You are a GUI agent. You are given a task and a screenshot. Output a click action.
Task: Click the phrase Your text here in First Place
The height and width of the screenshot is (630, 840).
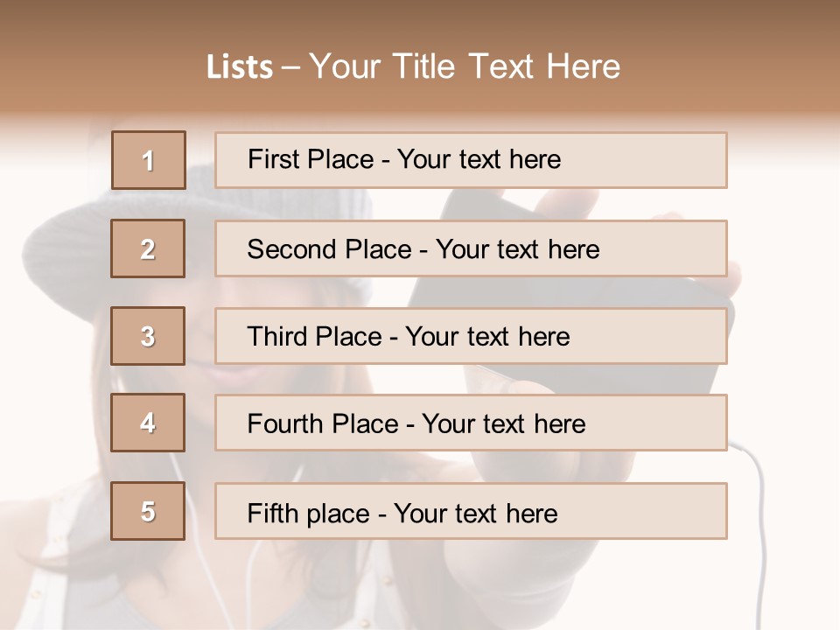coord(479,159)
